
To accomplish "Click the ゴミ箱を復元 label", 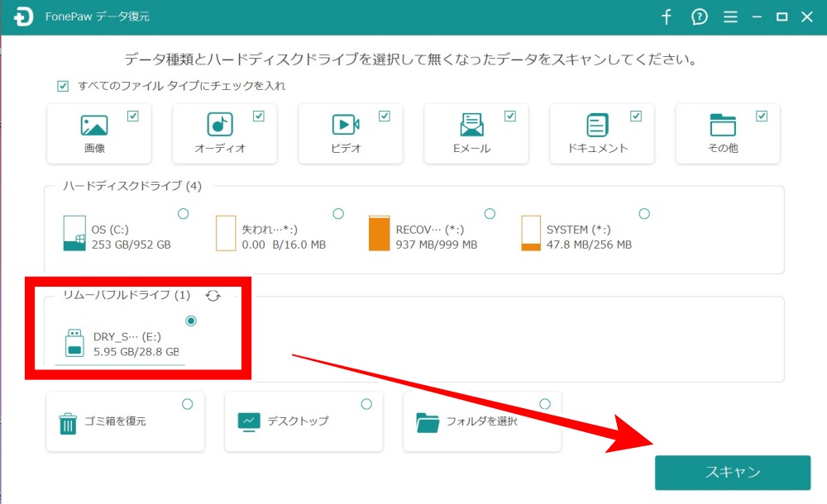I will coord(115,421).
